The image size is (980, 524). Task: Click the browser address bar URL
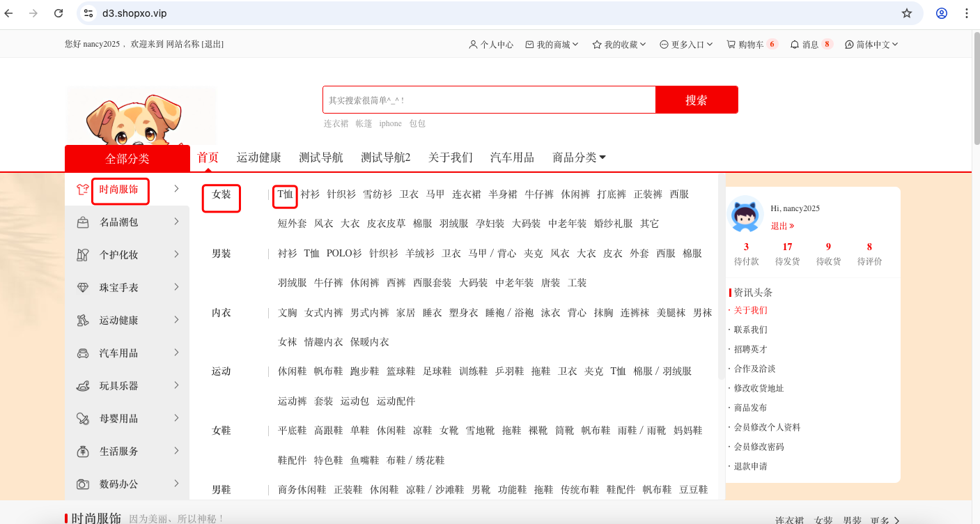[x=134, y=13]
